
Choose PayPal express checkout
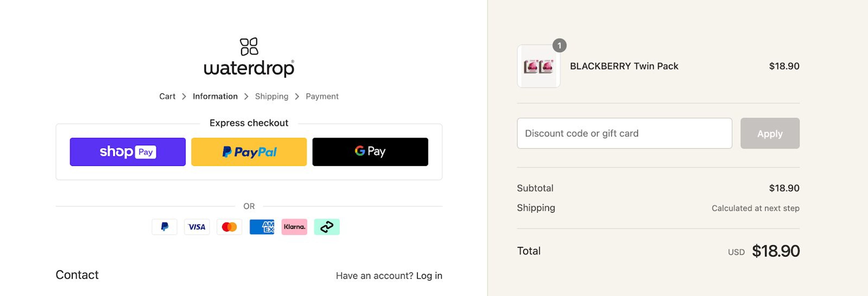click(249, 152)
